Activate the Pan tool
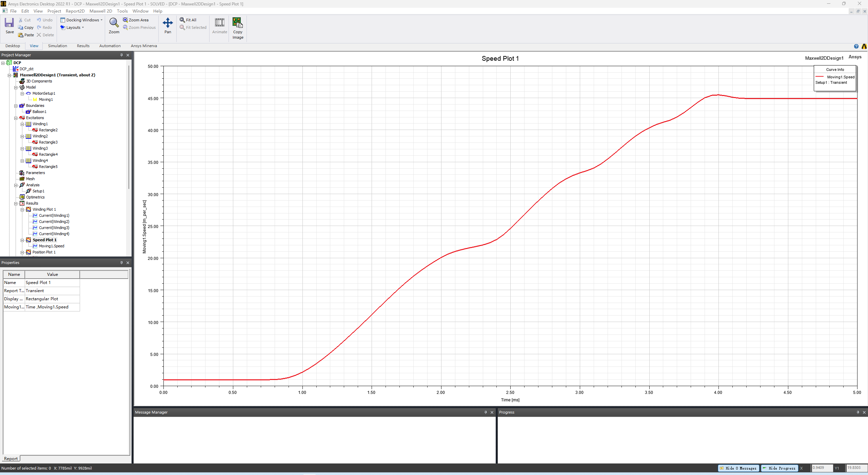 pos(168,26)
